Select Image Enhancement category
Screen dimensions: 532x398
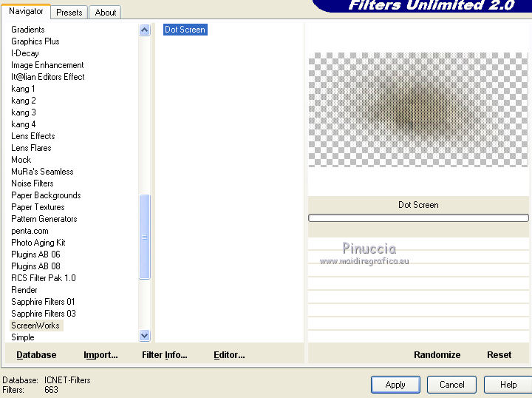click(x=47, y=65)
